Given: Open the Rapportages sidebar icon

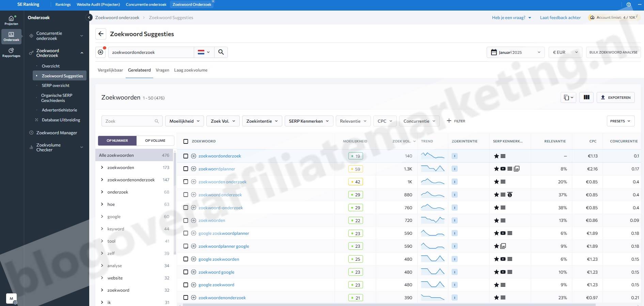Looking at the screenshot, I should point(11,52).
